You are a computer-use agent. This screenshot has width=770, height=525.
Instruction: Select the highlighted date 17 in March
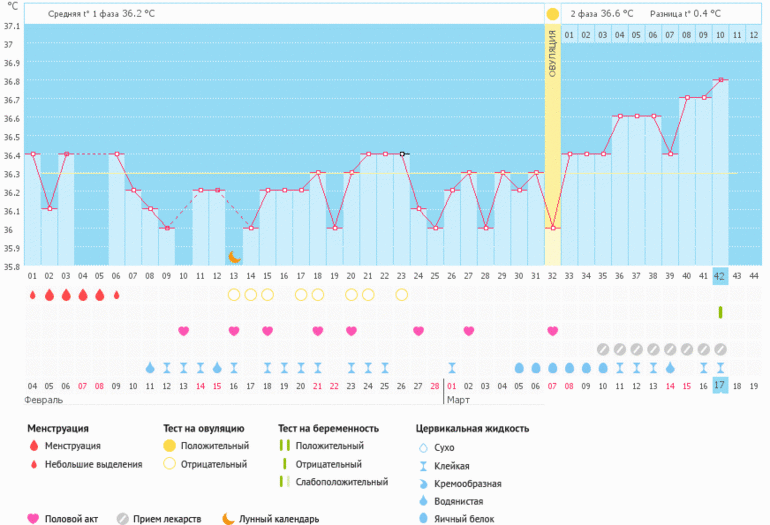(x=720, y=385)
